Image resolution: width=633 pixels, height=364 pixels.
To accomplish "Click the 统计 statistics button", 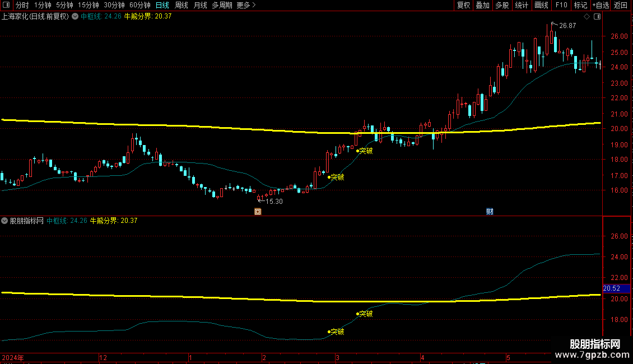I will click(x=522, y=5).
